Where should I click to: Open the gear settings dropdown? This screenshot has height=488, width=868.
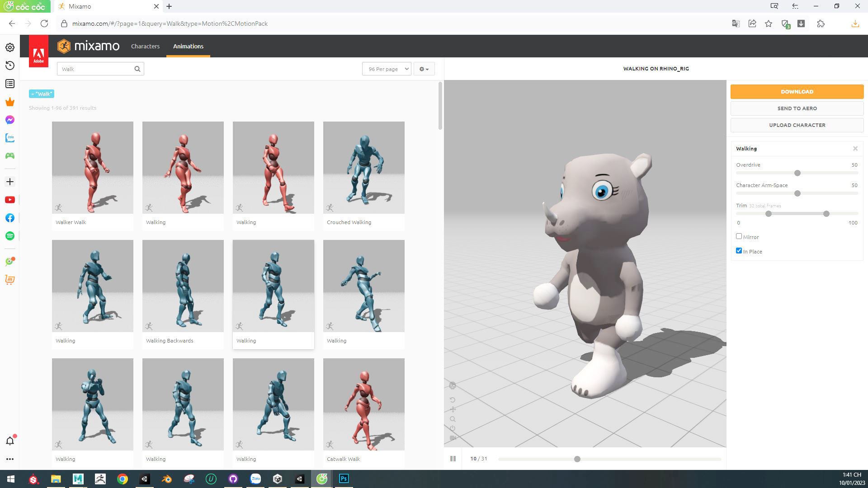[424, 69]
